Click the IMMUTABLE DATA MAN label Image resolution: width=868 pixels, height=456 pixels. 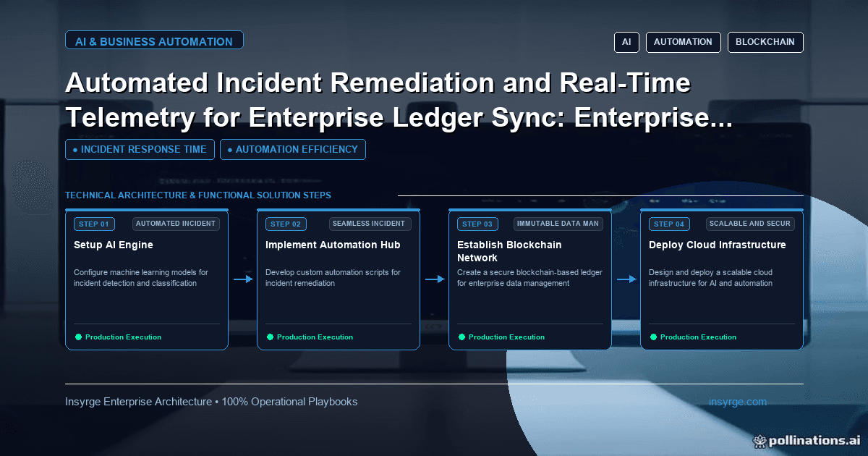(558, 224)
